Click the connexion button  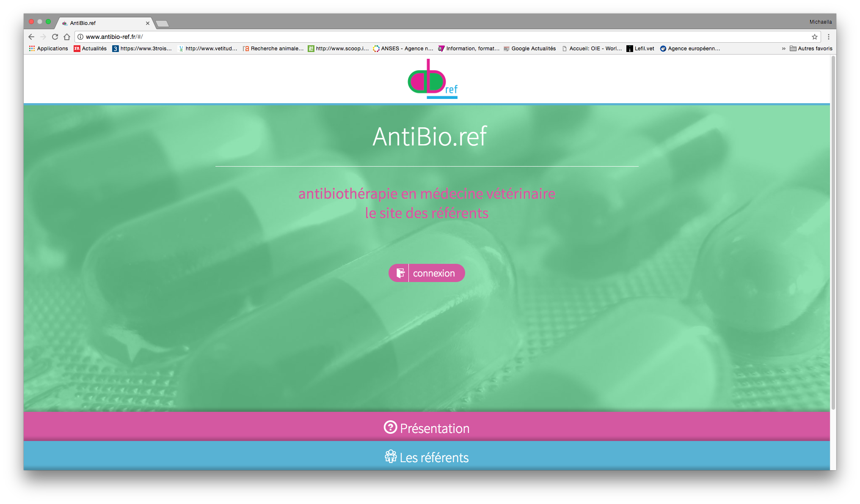(x=427, y=273)
